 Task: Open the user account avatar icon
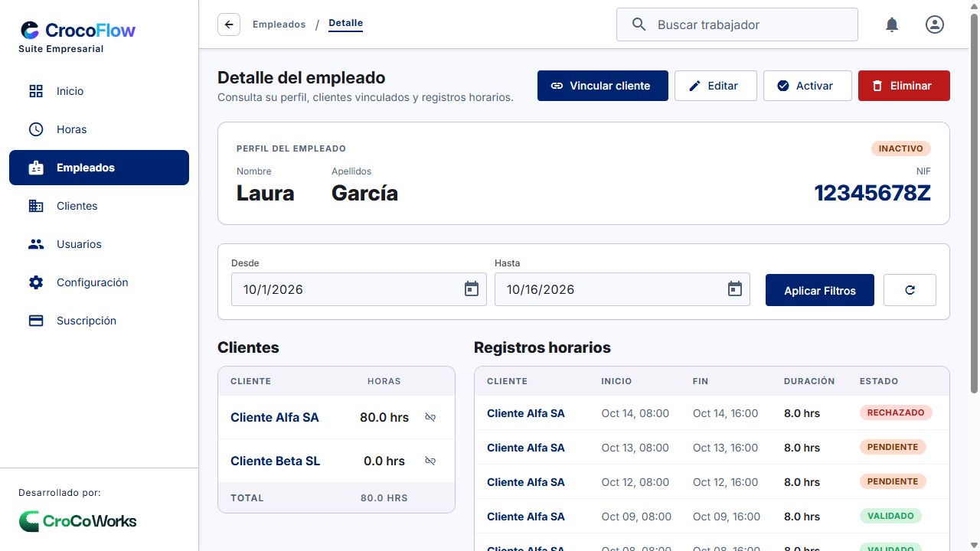pos(935,24)
